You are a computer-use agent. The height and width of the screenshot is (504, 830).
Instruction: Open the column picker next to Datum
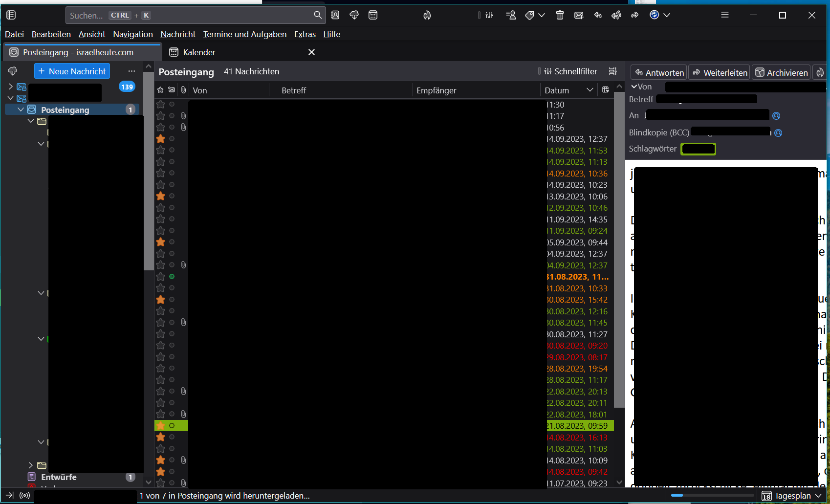[605, 90]
